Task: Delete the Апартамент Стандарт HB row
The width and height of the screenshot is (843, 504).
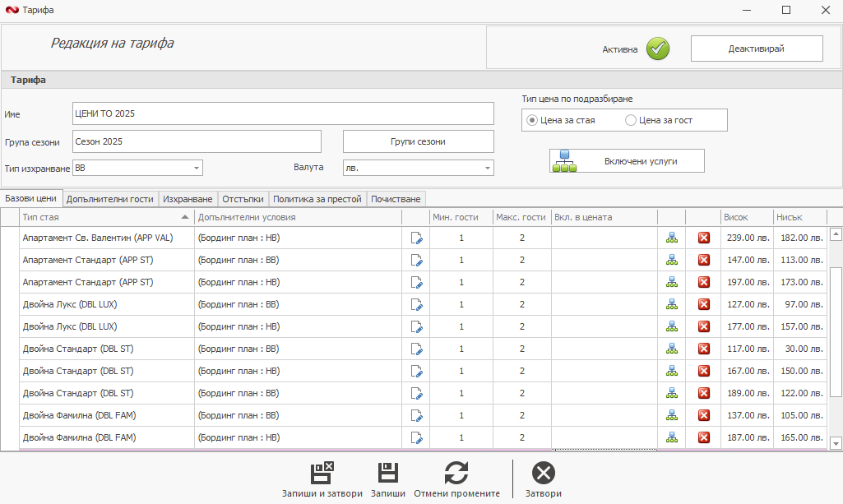Action: tap(703, 282)
